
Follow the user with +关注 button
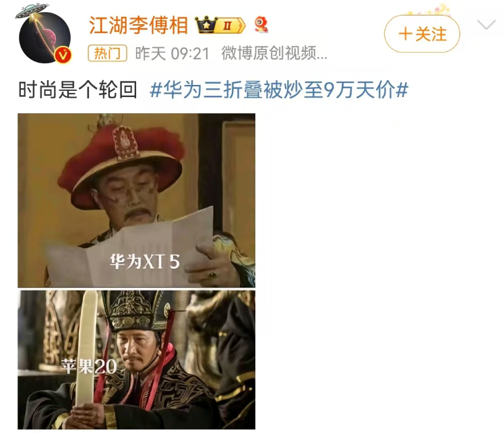click(x=422, y=34)
